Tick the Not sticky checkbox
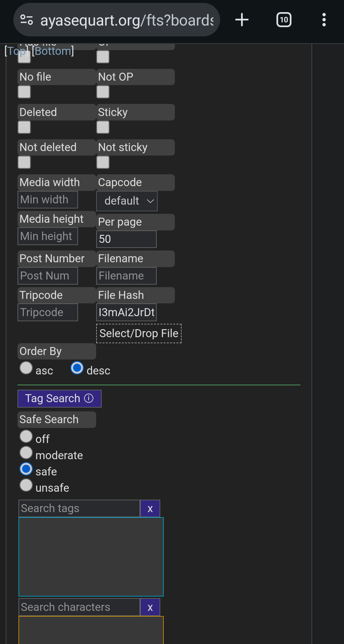Image resolution: width=344 pixels, height=644 pixels. 103,162
